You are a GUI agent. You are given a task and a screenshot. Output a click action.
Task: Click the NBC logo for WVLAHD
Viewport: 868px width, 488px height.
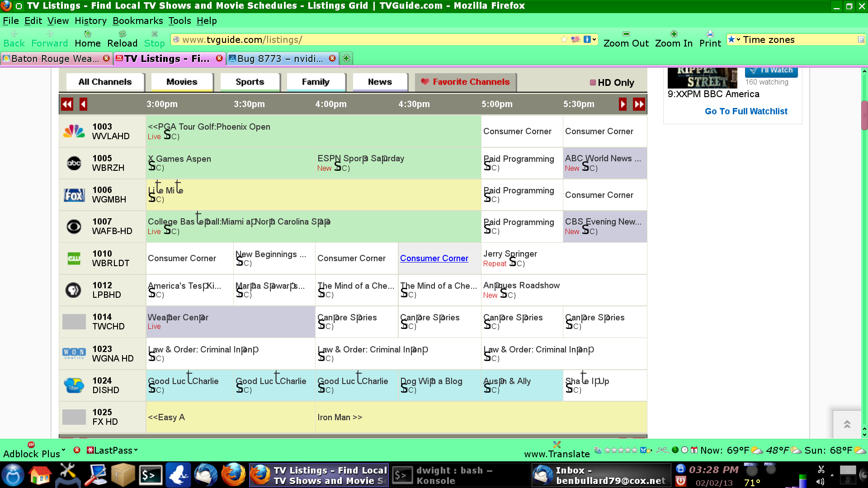(x=74, y=131)
